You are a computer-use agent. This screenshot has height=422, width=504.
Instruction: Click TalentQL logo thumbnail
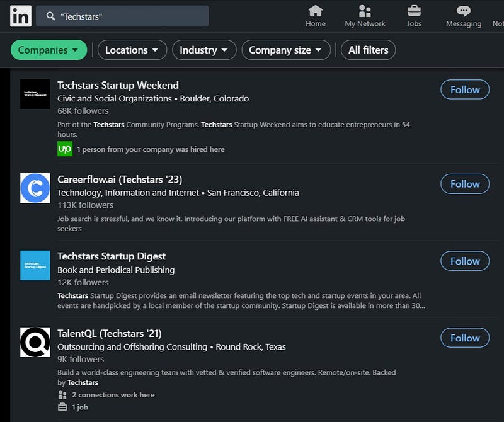[35, 342]
